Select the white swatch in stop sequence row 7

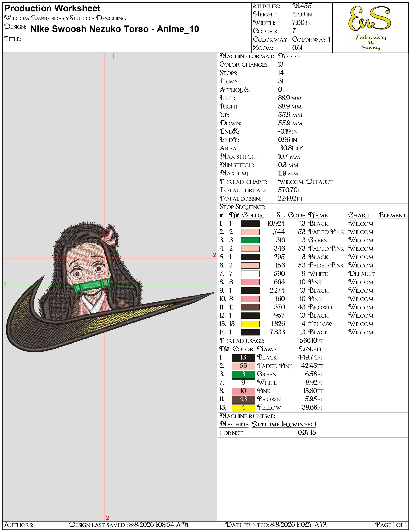pyautogui.click(x=250, y=274)
